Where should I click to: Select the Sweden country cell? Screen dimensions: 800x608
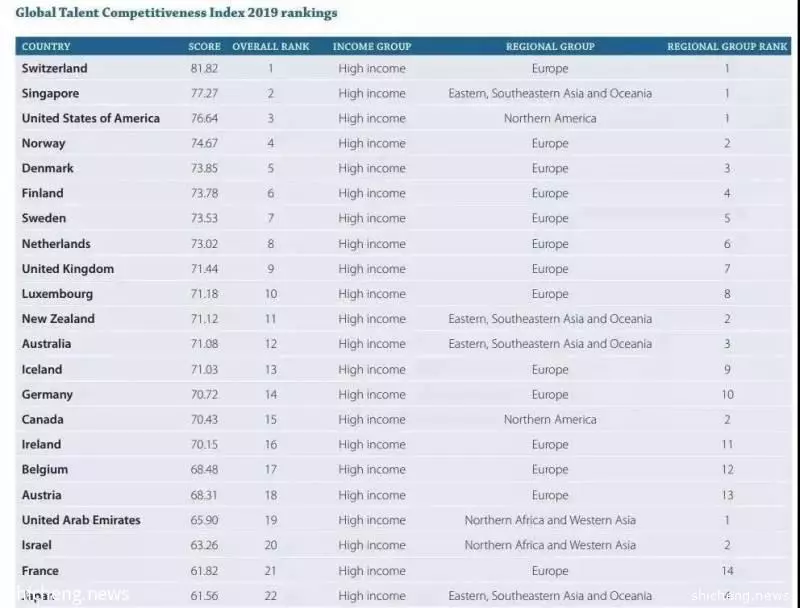tap(44, 218)
